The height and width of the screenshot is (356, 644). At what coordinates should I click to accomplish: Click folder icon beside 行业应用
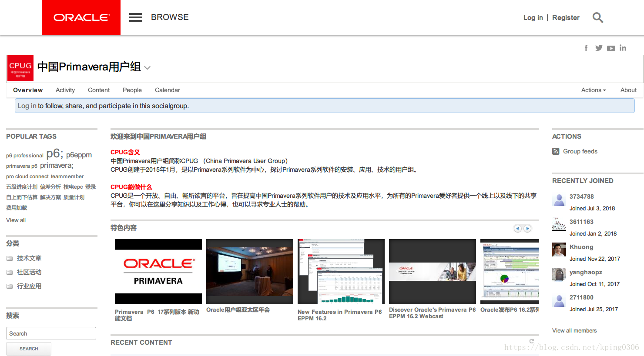pyautogui.click(x=10, y=286)
